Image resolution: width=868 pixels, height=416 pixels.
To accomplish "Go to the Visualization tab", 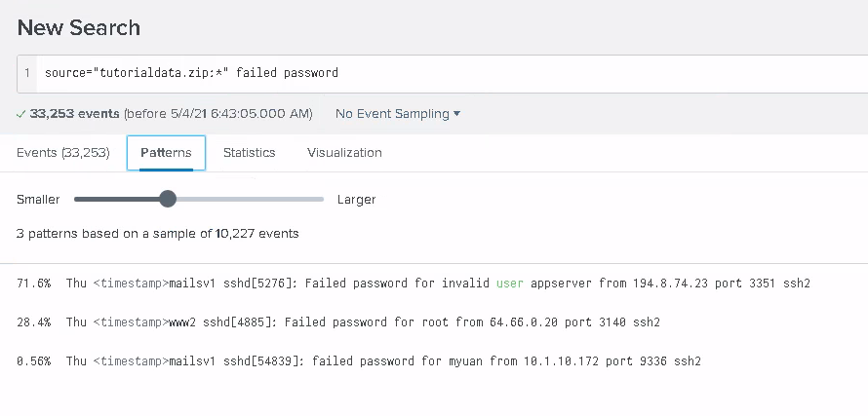I will [344, 153].
